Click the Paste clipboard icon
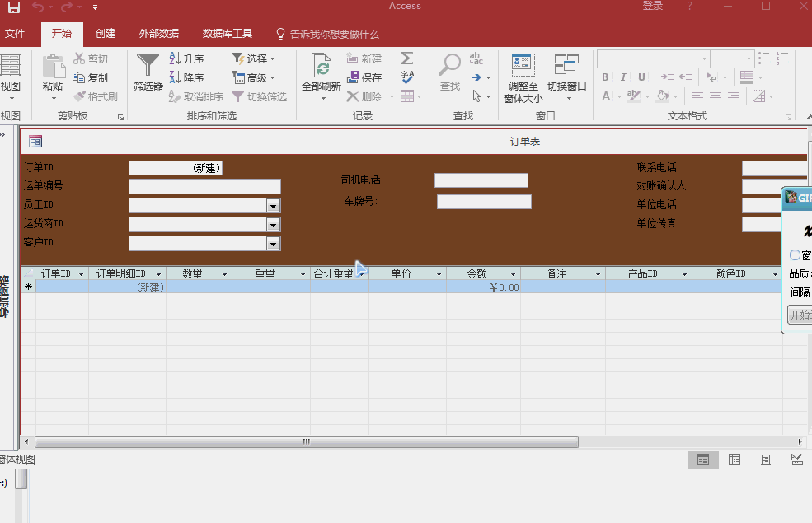Viewport: 812px width, 523px height. [x=53, y=66]
